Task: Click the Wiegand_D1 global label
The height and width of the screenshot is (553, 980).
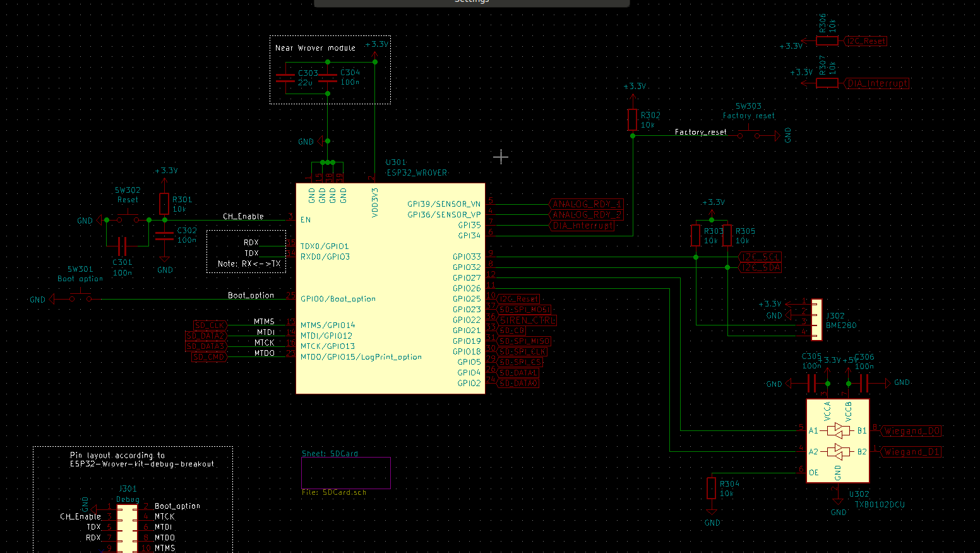Action: click(911, 452)
